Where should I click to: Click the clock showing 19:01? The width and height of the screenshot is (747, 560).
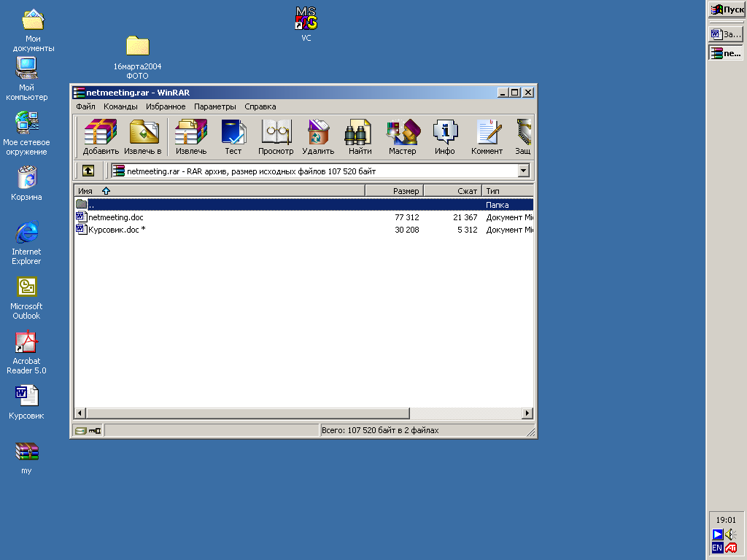pos(726,520)
